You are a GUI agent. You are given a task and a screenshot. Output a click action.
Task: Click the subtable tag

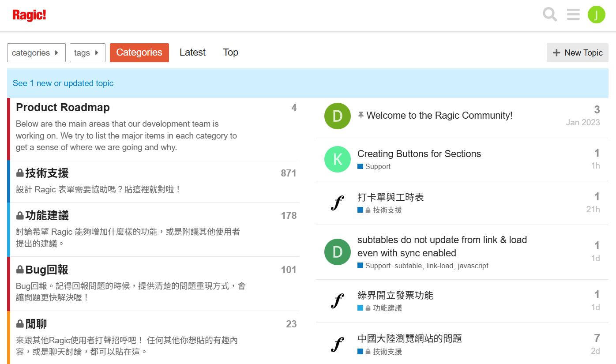click(x=408, y=266)
